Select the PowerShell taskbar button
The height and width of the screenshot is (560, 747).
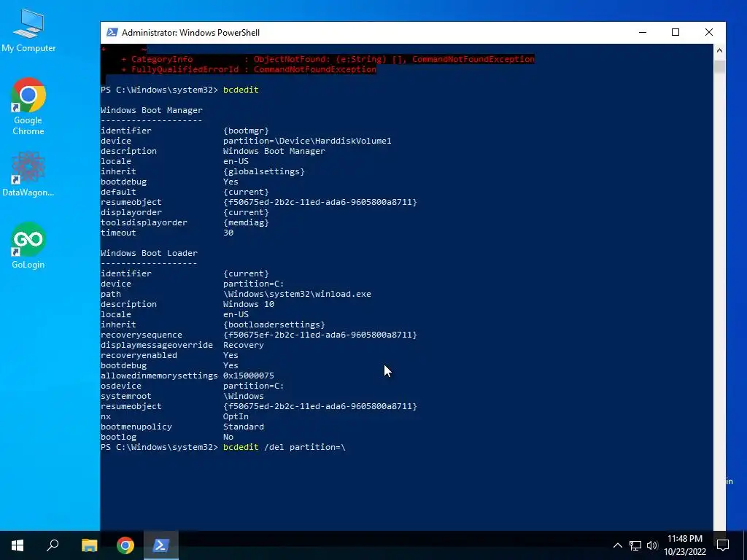pyautogui.click(x=161, y=545)
